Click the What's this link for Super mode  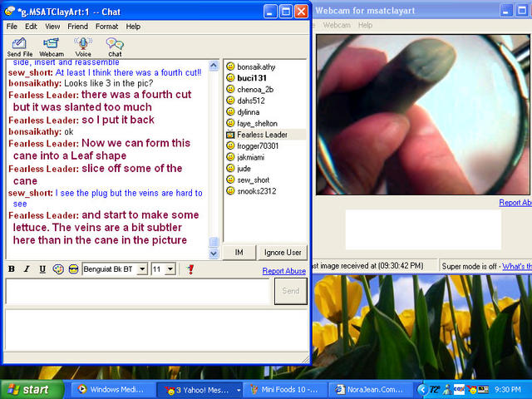pos(517,266)
